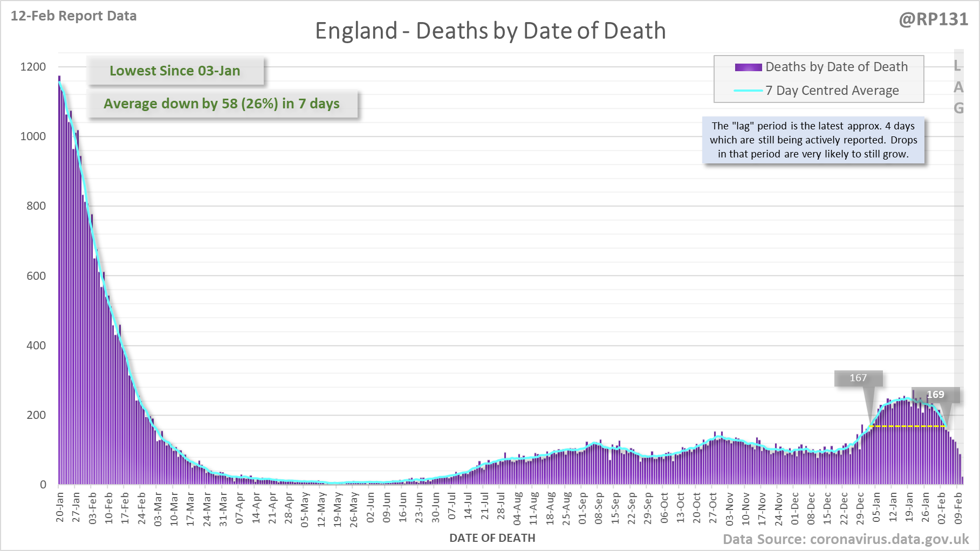
Task: Click the 167 data label marker
Action: pyautogui.click(x=858, y=378)
